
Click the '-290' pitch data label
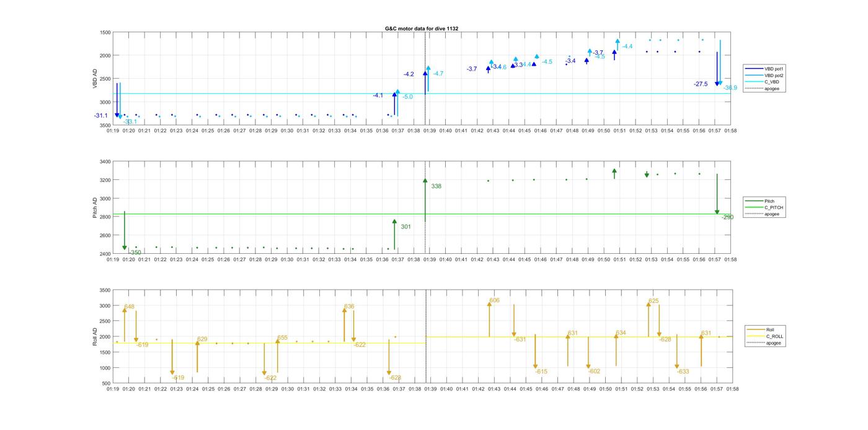(727, 217)
